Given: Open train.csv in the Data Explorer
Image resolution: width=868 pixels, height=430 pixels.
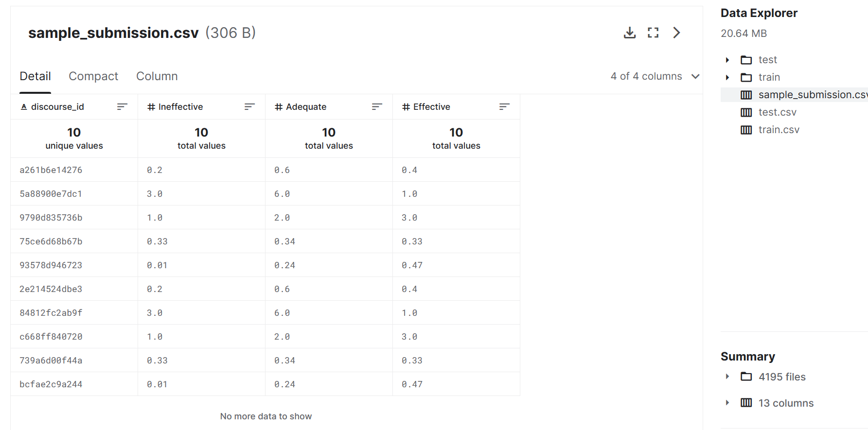Looking at the screenshot, I should coord(779,130).
